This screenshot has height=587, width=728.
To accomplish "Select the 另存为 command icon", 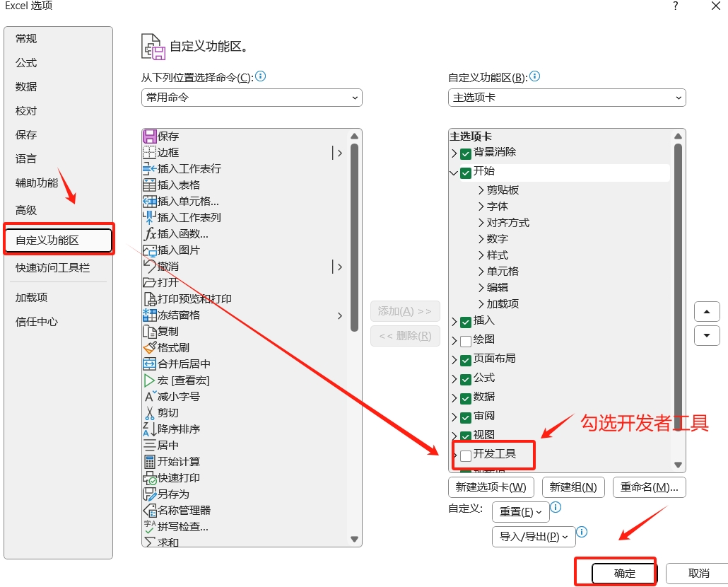I will 150,494.
